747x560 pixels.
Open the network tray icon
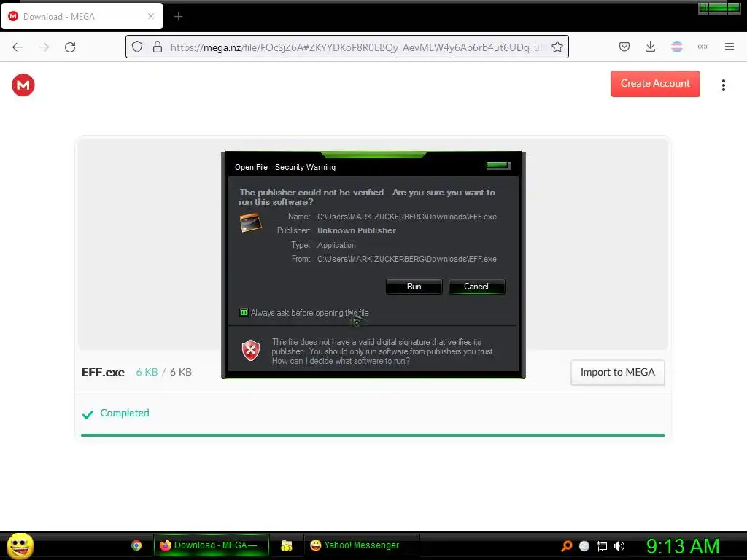602,546
